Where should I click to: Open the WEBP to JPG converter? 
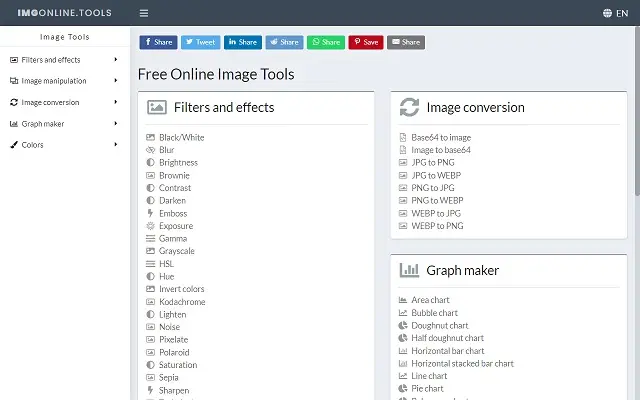(436, 213)
